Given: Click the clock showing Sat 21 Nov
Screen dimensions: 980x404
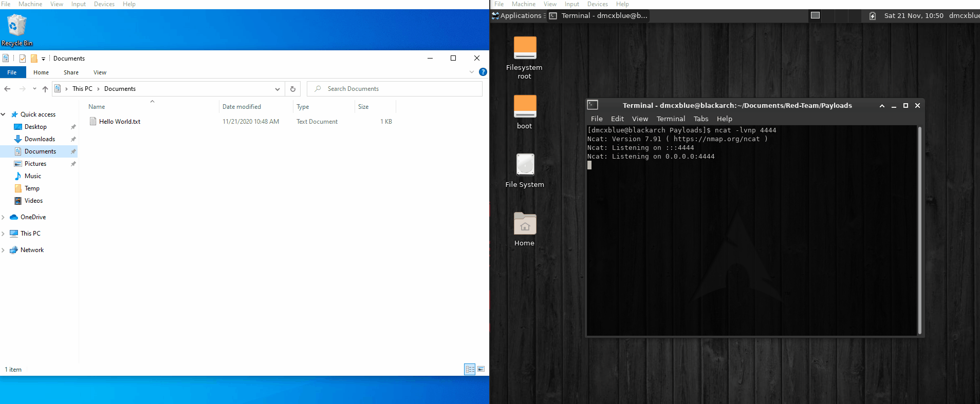Looking at the screenshot, I should [x=914, y=15].
